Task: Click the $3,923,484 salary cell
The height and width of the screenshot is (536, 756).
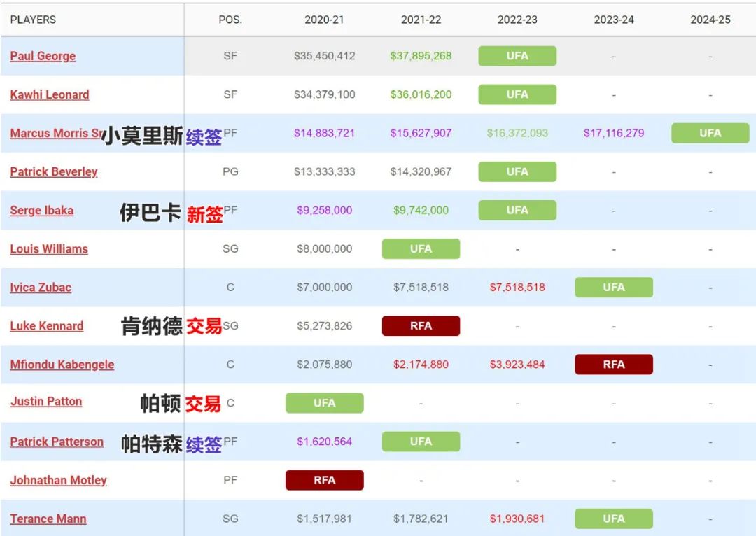Action: (x=517, y=365)
